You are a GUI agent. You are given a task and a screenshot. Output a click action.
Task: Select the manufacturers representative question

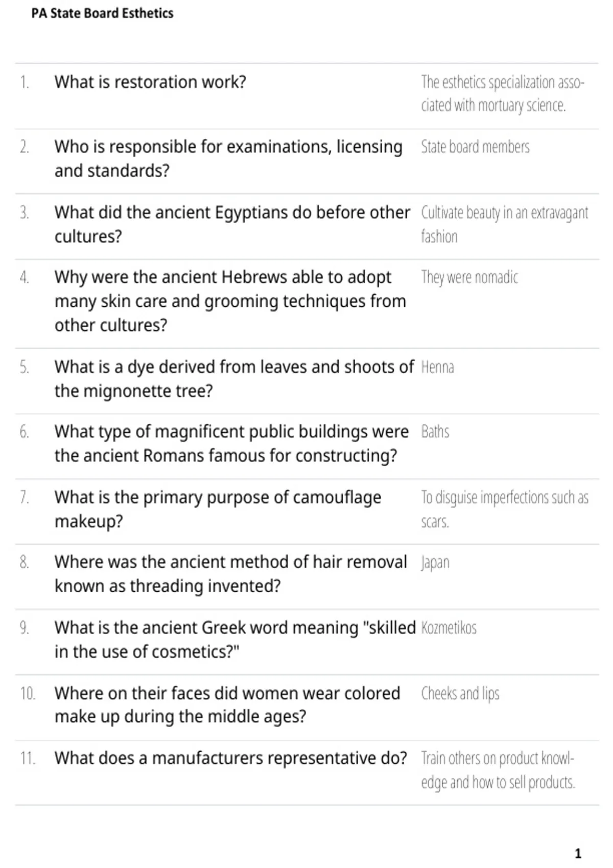click(231, 758)
